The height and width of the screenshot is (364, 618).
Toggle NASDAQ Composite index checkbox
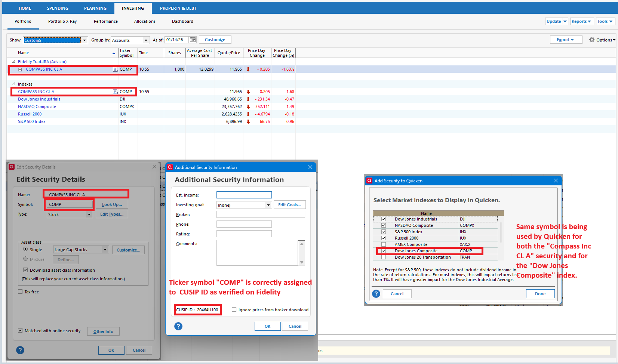tap(384, 225)
